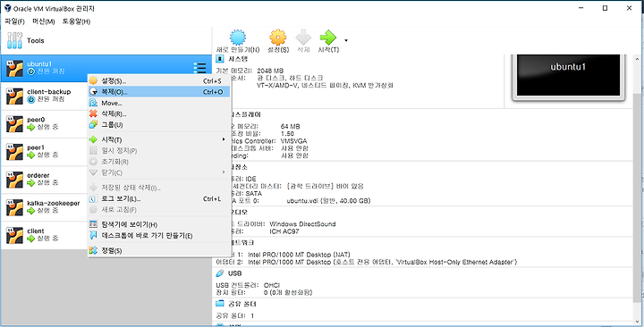
Task: Select the ubuntu1 VM icon
Action: (x=14, y=68)
